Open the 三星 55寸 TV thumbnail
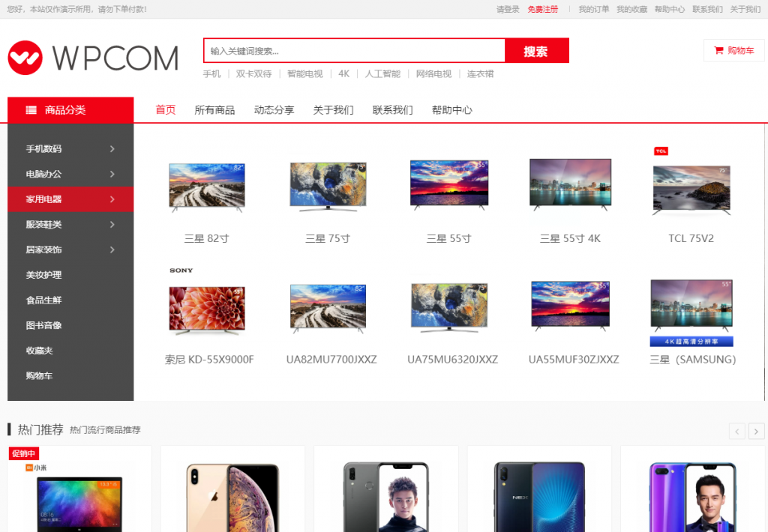This screenshot has width=768, height=532. (x=449, y=185)
